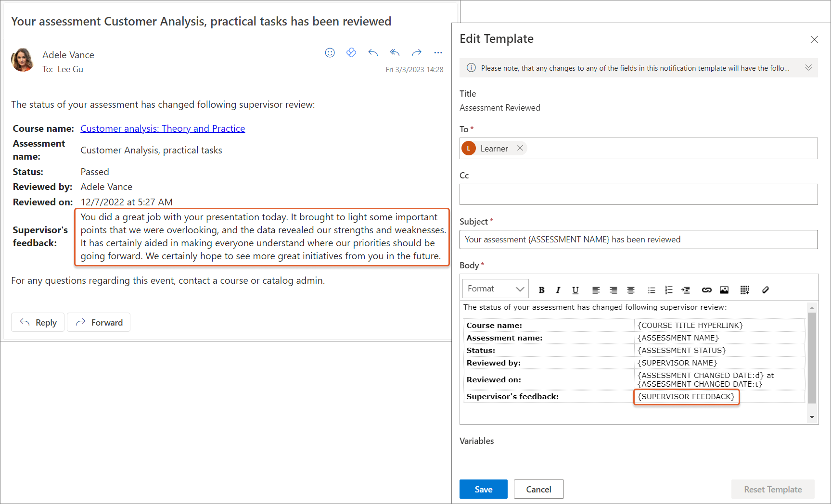Open the Customer analysis course link
Image resolution: width=831 pixels, height=504 pixels.
pyautogui.click(x=163, y=128)
